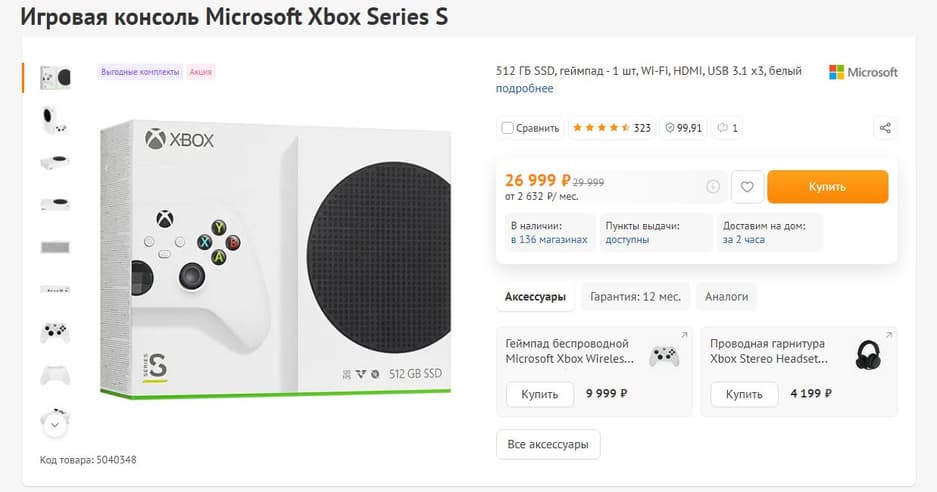937x492 pixels.
Task: Open the star rating with 323 reviews
Action: 610,128
